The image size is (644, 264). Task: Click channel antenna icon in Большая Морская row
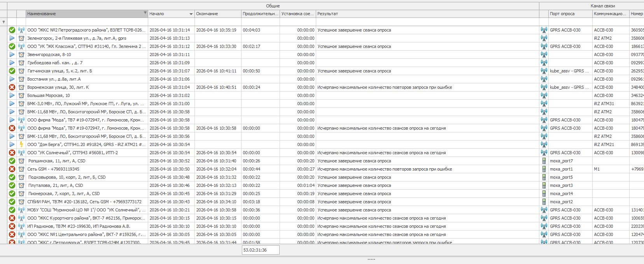[x=544, y=95]
